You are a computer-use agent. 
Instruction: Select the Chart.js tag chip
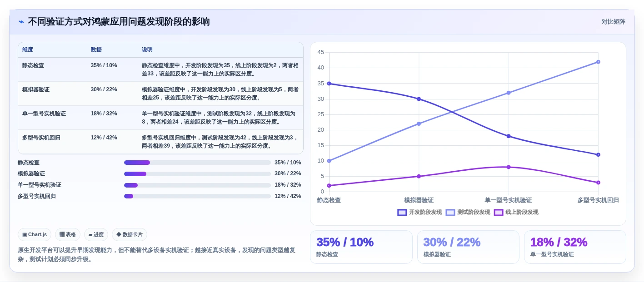35,235
